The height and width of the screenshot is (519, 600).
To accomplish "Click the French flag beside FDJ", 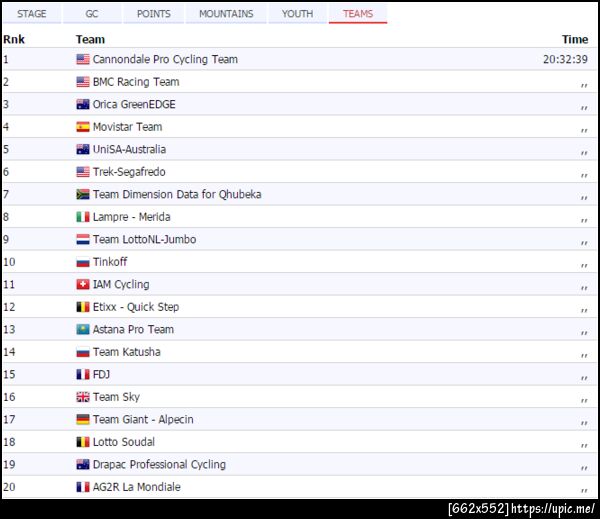I will [83, 374].
